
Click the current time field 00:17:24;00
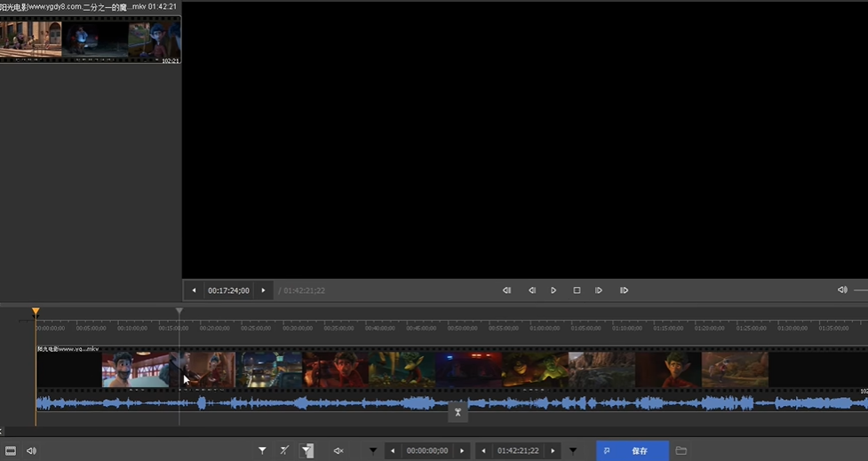coord(228,290)
